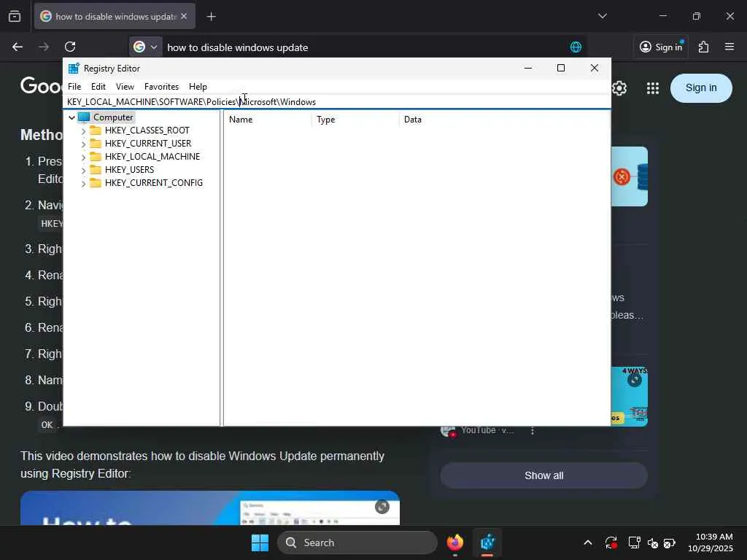Screen dimensions: 747x560
Task: Open the browser hamburger menu
Action: pos(729,47)
